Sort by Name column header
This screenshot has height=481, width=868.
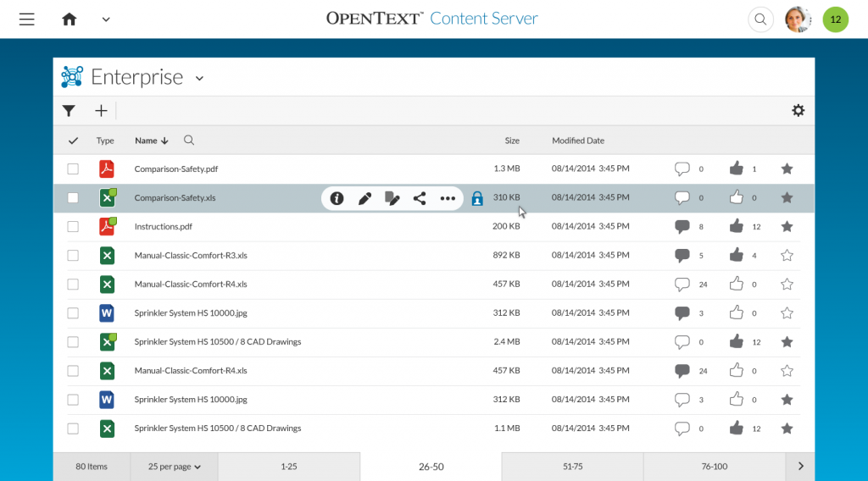click(151, 141)
